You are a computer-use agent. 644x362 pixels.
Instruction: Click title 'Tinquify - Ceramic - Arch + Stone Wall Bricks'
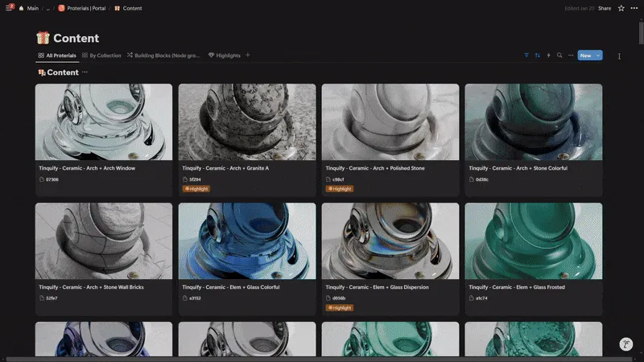[x=91, y=287]
